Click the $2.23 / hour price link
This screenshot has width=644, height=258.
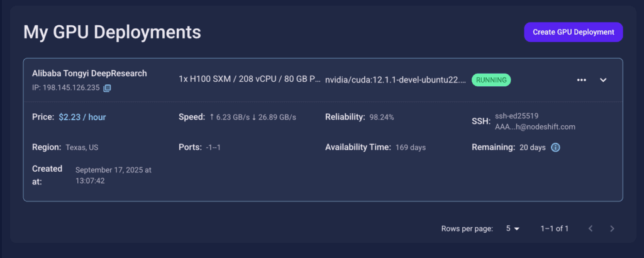[x=82, y=117]
